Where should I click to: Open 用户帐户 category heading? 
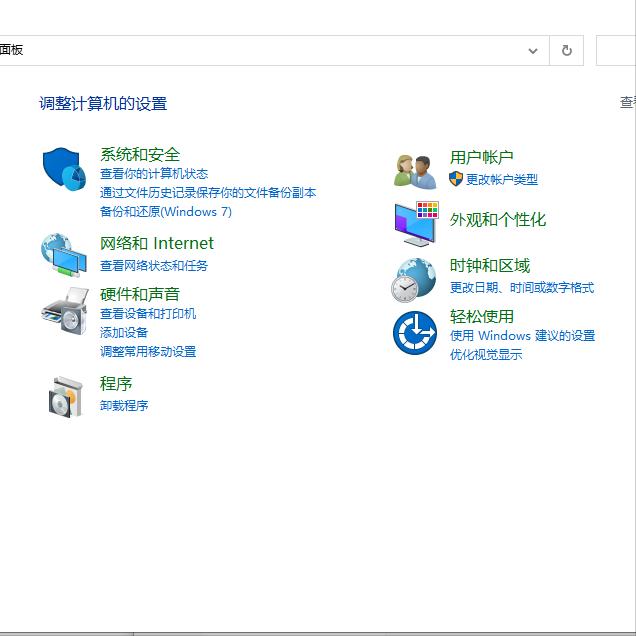(x=482, y=157)
